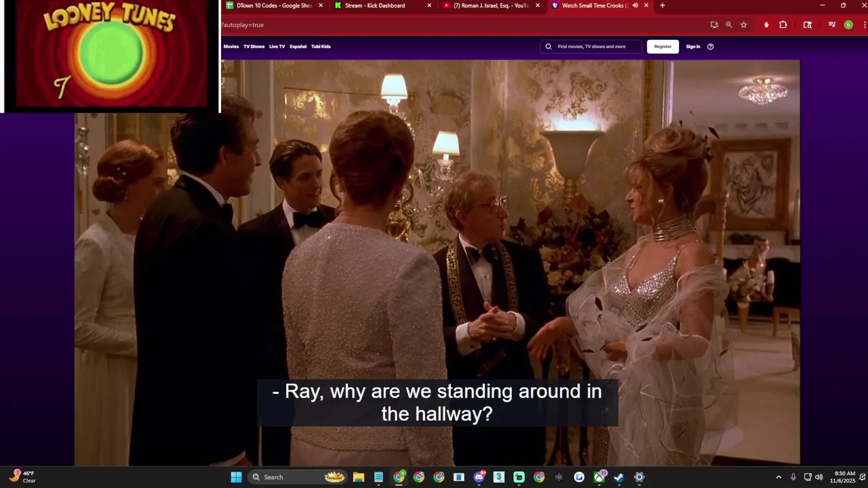Close the DTown 10 Codes tab
The image size is (868, 488).
point(321,5)
